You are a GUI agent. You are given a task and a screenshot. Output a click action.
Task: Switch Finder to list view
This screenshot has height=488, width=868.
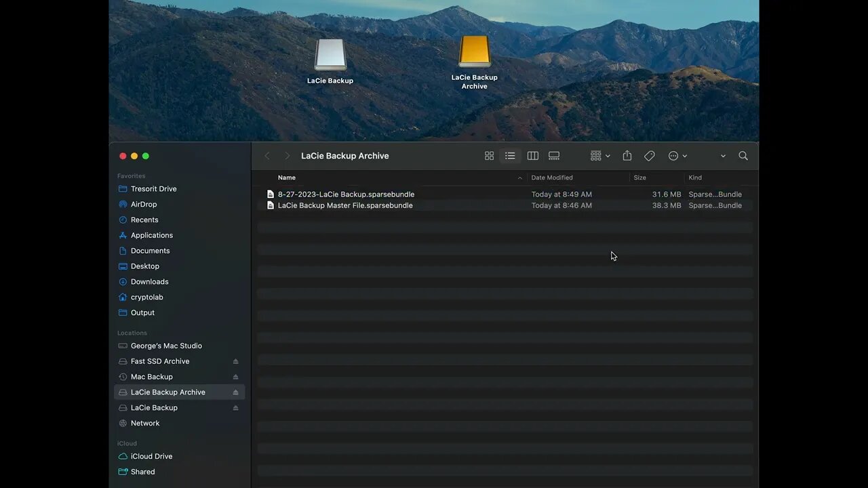click(510, 156)
